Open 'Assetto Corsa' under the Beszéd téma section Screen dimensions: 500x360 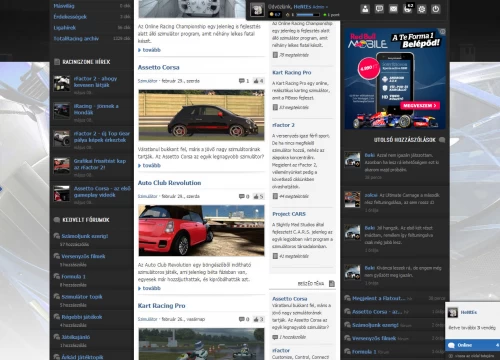[290, 299]
